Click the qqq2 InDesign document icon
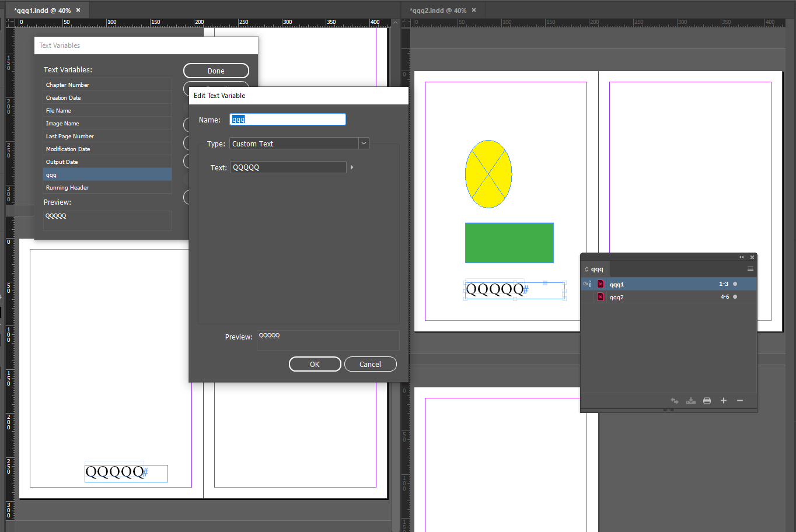This screenshot has width=796, height=532. click(601, 297)
